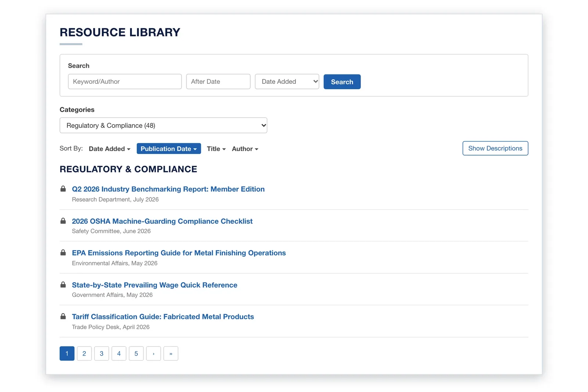The image size is (588, 392).
Task: Go to results page 1
Action: (67, 353)
